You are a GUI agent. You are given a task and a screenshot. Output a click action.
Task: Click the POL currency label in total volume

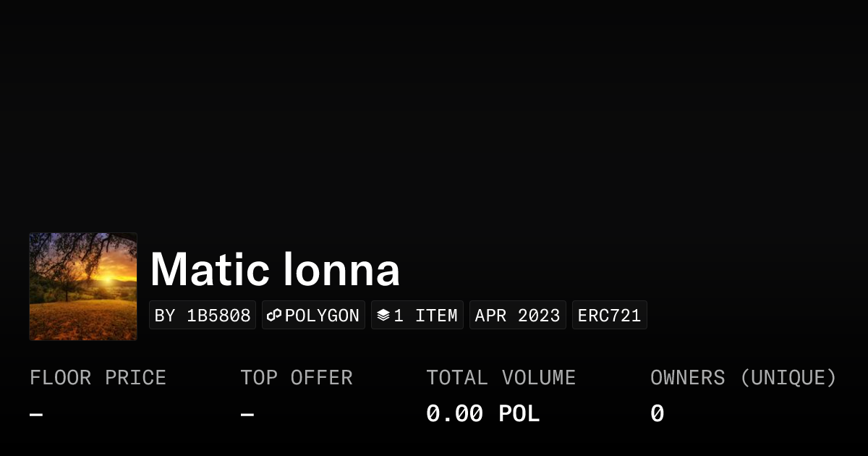click(x=519, y=413)
